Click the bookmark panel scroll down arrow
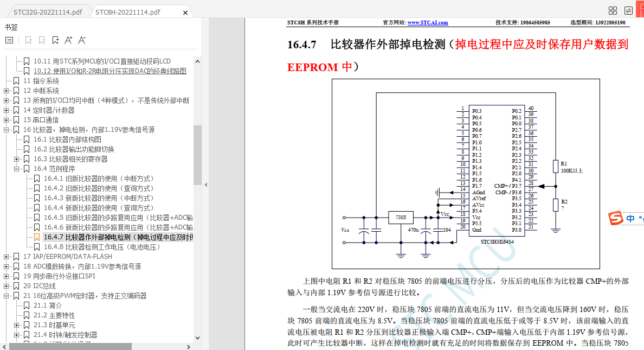 point(197,338)
